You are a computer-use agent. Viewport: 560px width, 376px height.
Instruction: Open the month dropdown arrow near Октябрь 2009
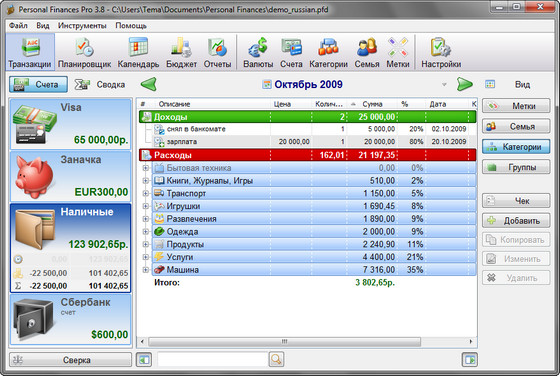[444, 85]
